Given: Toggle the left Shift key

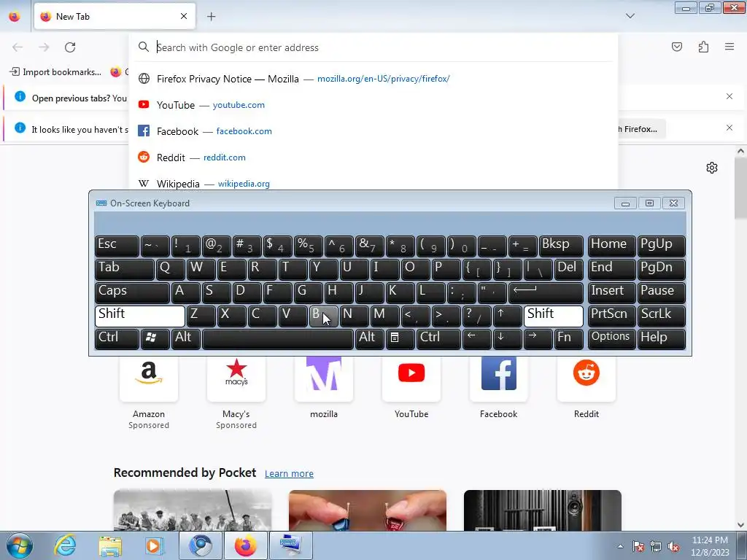Looking at the screenshot, I should pos(139,316).
